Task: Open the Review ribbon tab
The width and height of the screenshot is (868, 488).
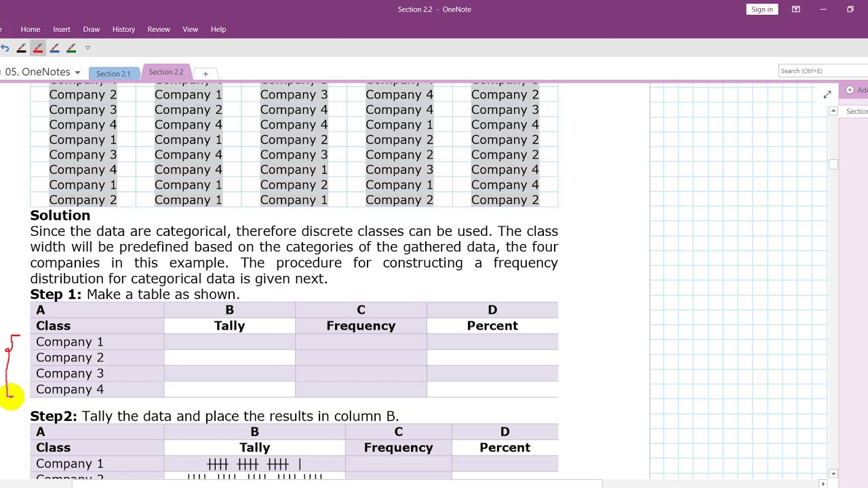Action: click(159, 29)
